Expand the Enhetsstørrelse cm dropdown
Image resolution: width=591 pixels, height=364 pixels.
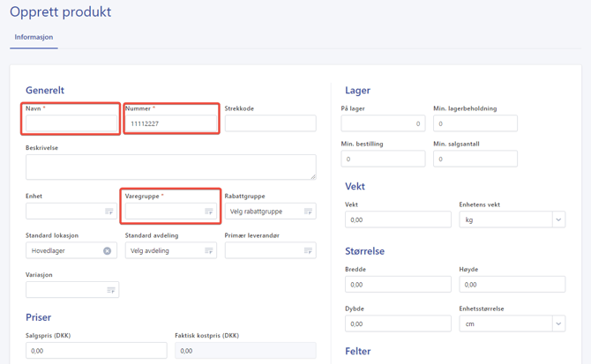pyautogui.click(x=558, y=323)
